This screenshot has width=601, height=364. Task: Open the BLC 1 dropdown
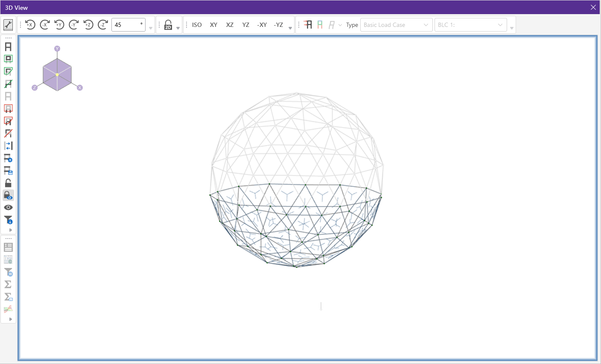tap(470, 25)
